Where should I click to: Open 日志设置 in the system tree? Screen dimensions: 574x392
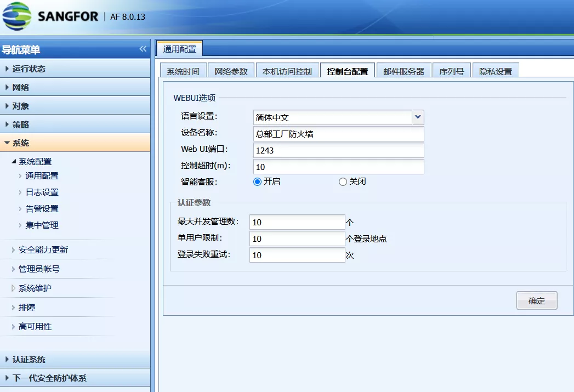[x=42, y=192]
